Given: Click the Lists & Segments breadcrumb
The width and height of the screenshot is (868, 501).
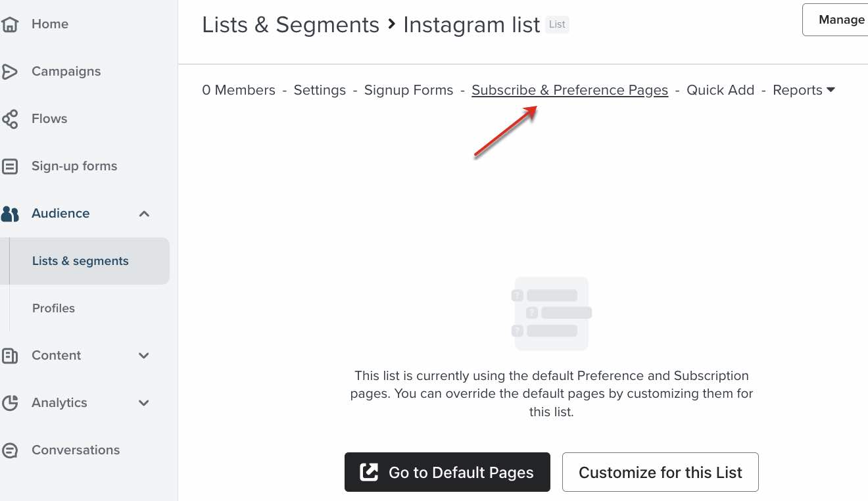Looking at the screenshot, I should tap(290, 25).
